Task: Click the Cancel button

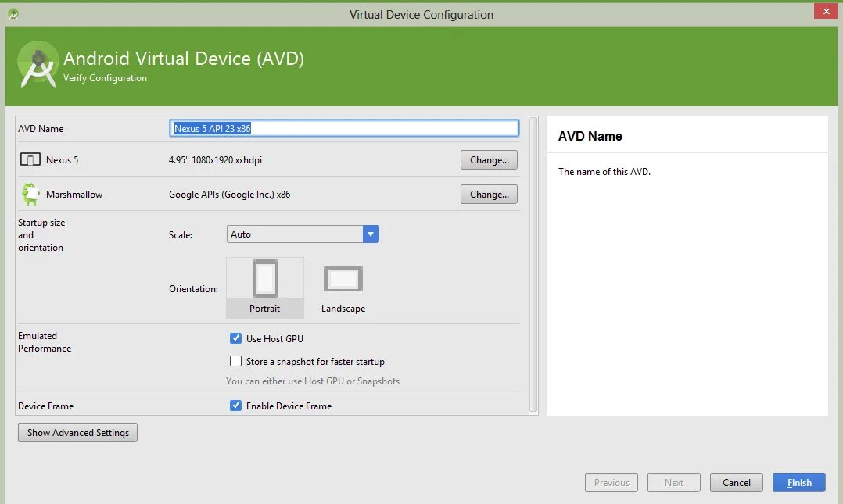Action: tap(737, 482)
